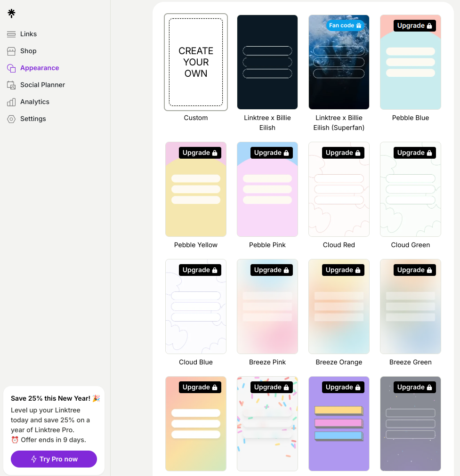Viewport: 460px width, 476px height.
Task: Select the Cloud Green theme thumbnail
Action: coord(411,189)
